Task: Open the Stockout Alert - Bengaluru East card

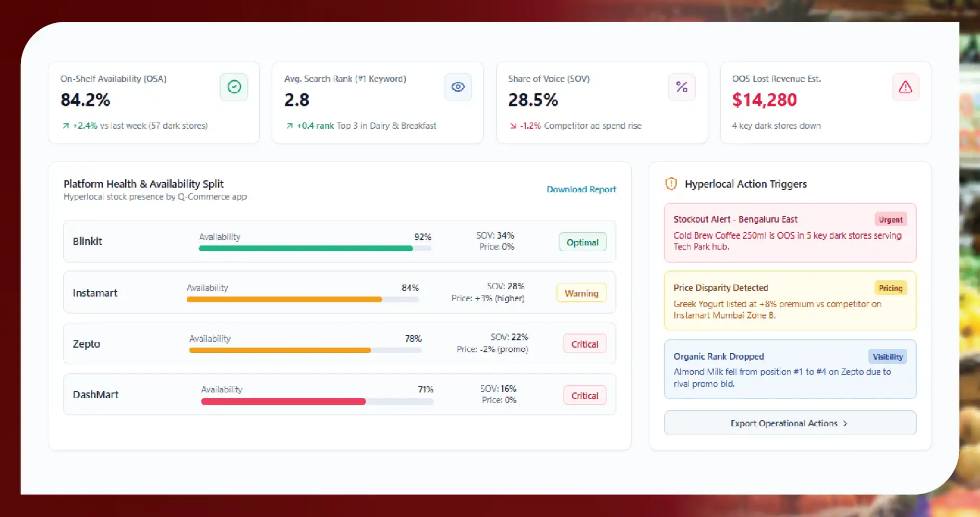Action: (x=790, y=233)
